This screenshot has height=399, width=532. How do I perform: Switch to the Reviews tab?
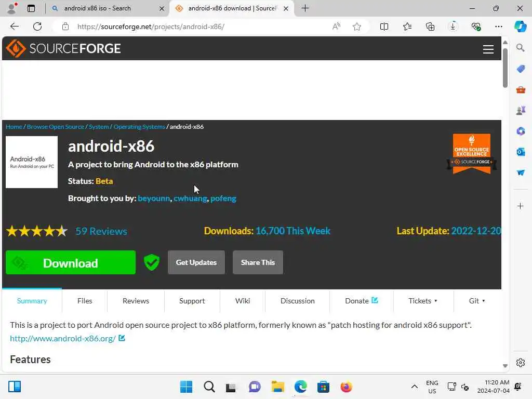click(136, 301)
